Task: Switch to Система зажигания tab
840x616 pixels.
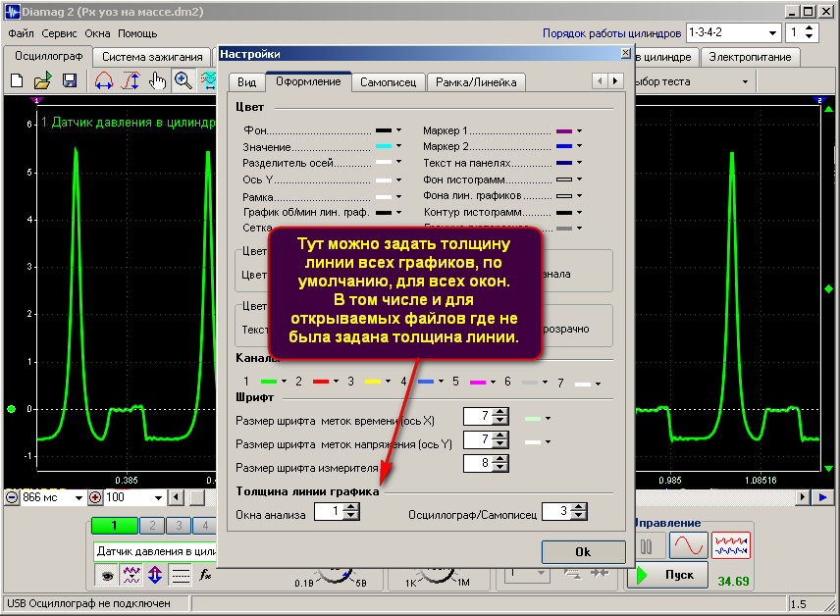Action: tap(152, 57)
